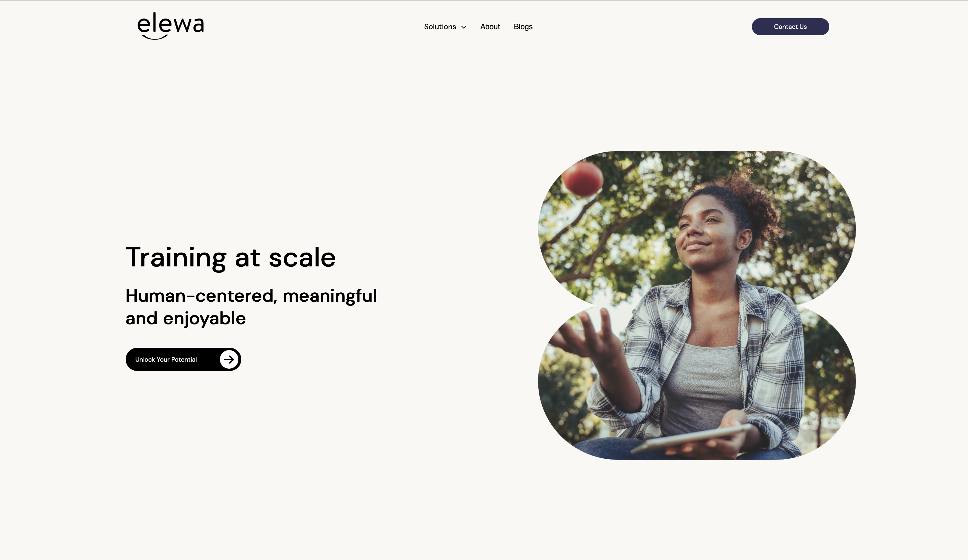Open the Blogs page
This screenshot has width=968, height=560.
click(523, 27)
